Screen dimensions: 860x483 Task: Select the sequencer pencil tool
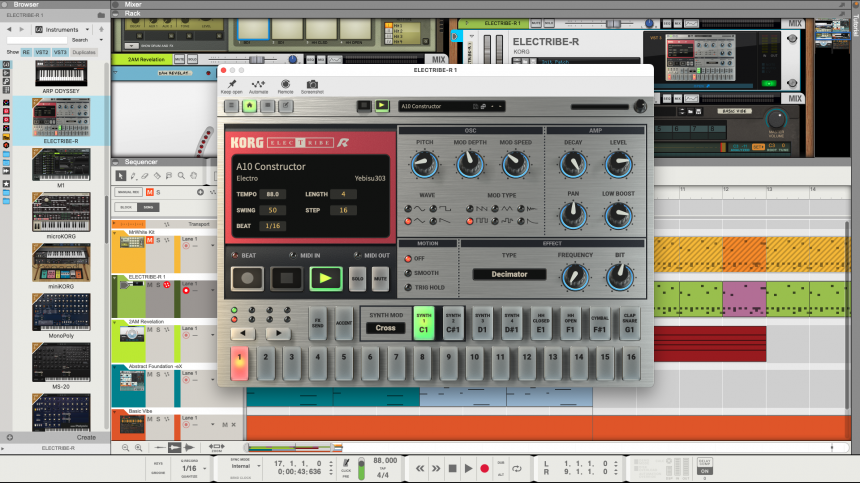[x=133, y=176]
